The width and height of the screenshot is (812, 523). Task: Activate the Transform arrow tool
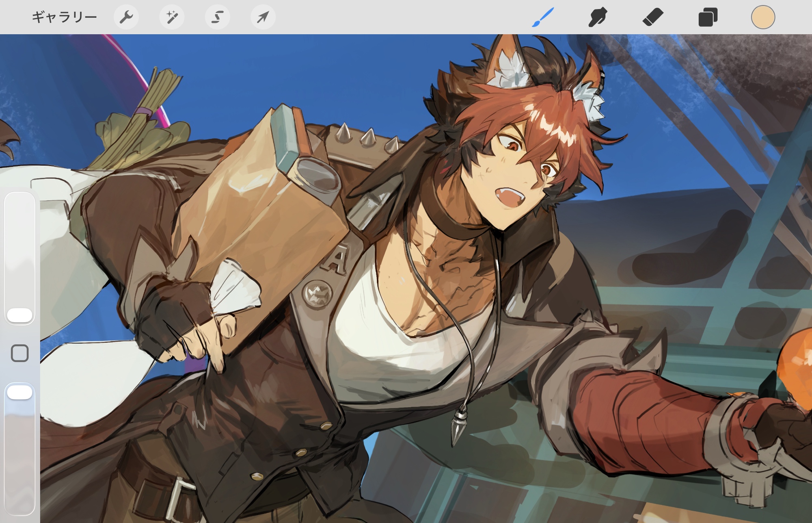[263, 17]
